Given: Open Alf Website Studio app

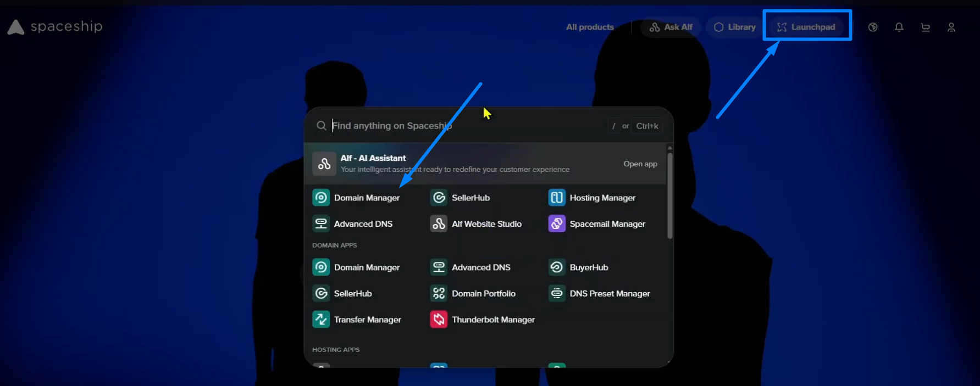Looking at the screenshot, I should [x=476, y=223].
